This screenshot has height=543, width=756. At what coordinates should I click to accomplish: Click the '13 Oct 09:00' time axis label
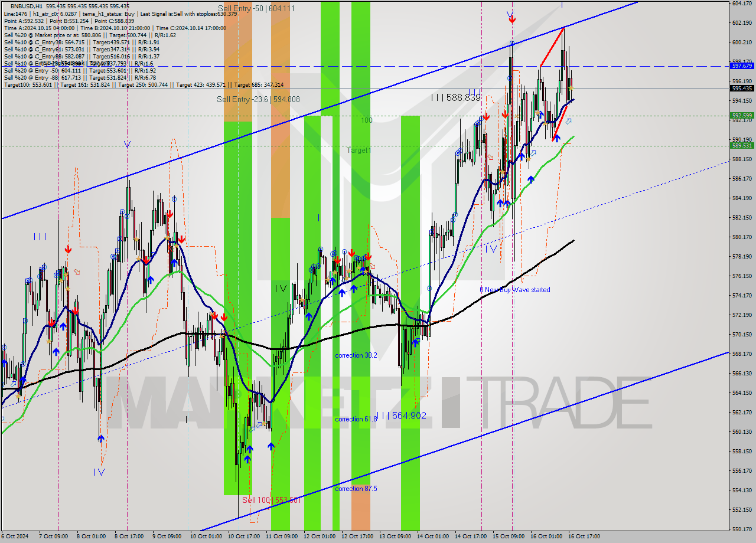coord(395,537)
